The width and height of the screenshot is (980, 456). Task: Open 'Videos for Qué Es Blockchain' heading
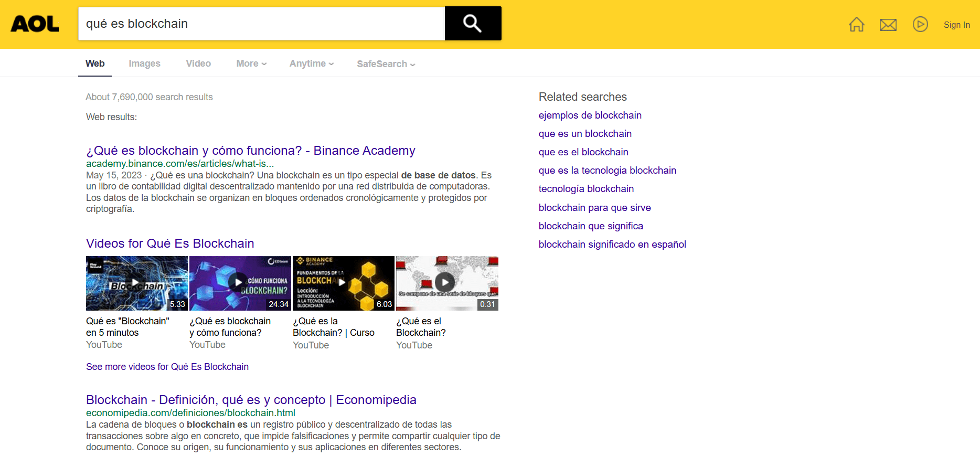click(x=170, y=243)
